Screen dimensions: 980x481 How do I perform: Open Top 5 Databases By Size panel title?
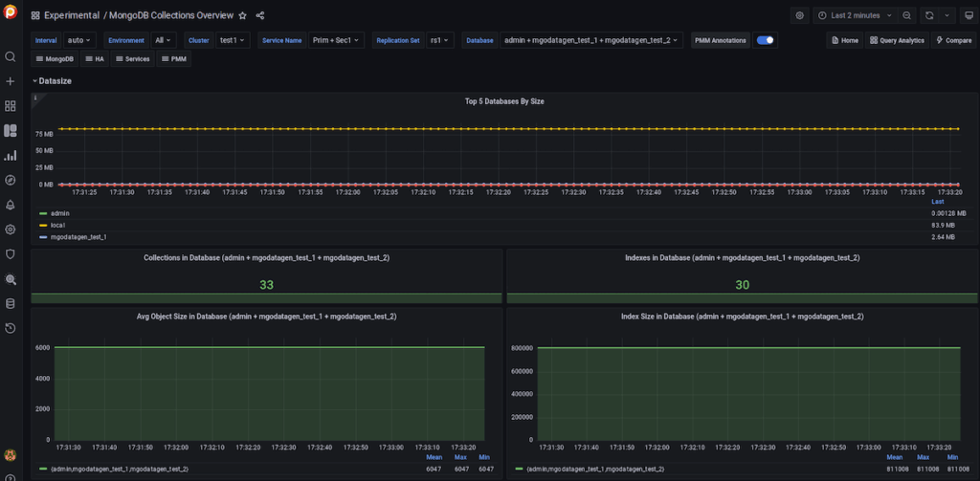(x=504, y=101)
